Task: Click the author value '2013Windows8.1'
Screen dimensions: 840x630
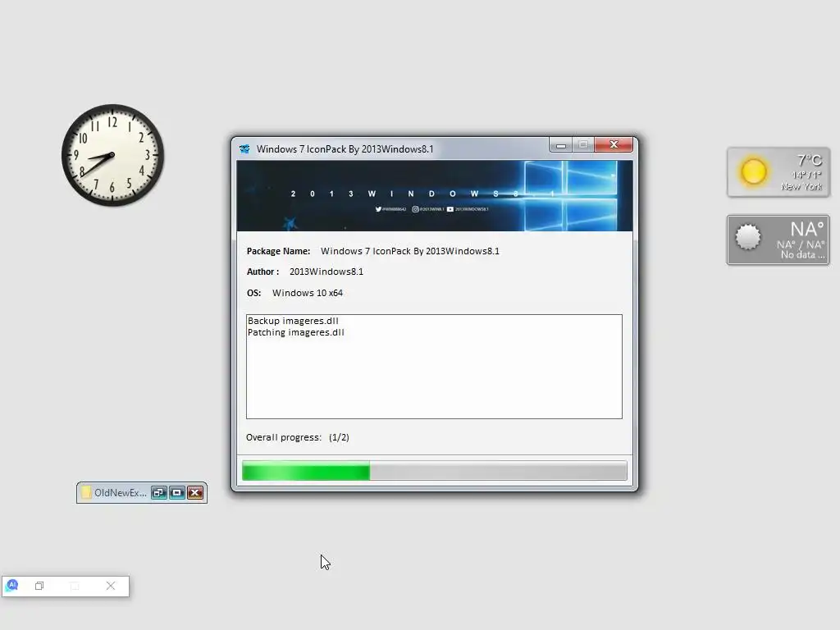Action: click(326, 272)
